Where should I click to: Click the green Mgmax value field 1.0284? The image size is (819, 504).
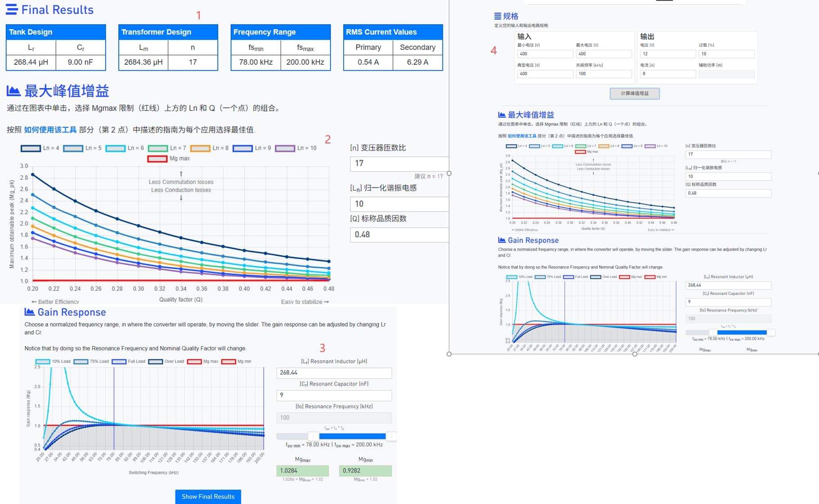point(302,471)
